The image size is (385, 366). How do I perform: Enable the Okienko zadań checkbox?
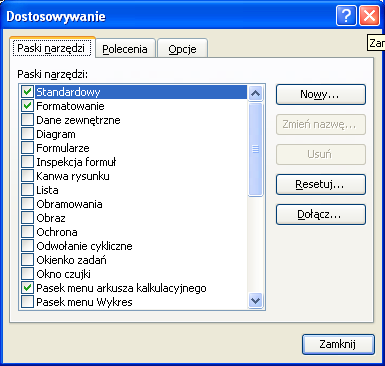[27, 260]
